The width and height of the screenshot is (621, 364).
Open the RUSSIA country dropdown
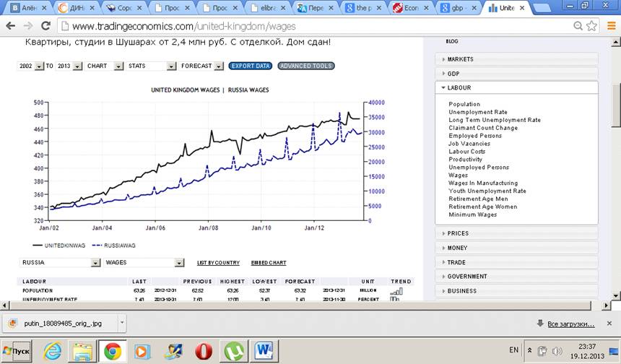click(x=60, y=263)
